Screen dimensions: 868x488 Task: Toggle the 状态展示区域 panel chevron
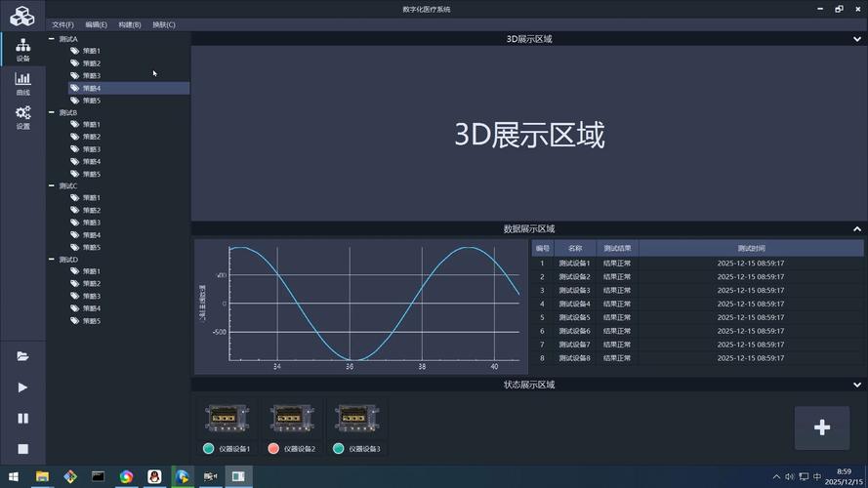point(857,385)
